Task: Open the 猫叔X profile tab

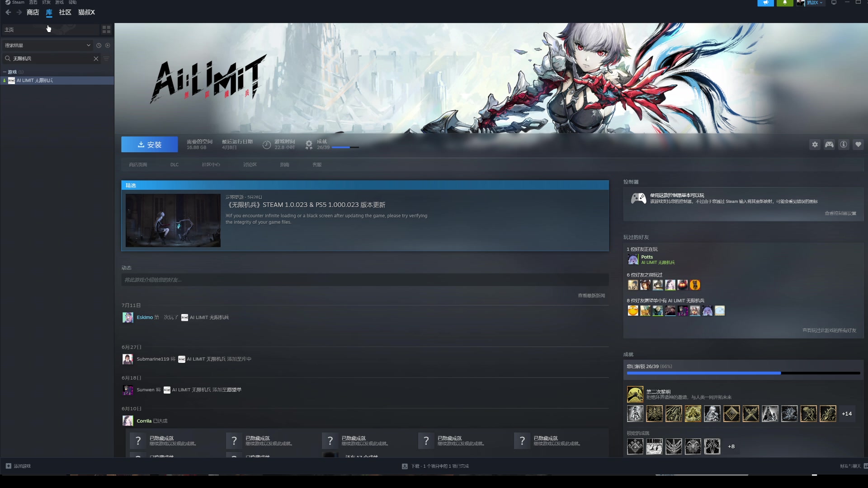Action: (86, 12)
